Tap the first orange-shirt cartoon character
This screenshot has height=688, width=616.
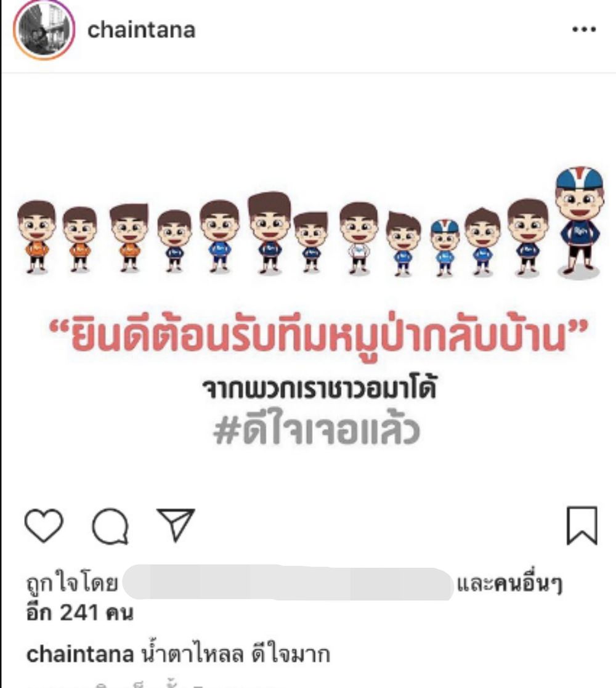click(36, 237)
